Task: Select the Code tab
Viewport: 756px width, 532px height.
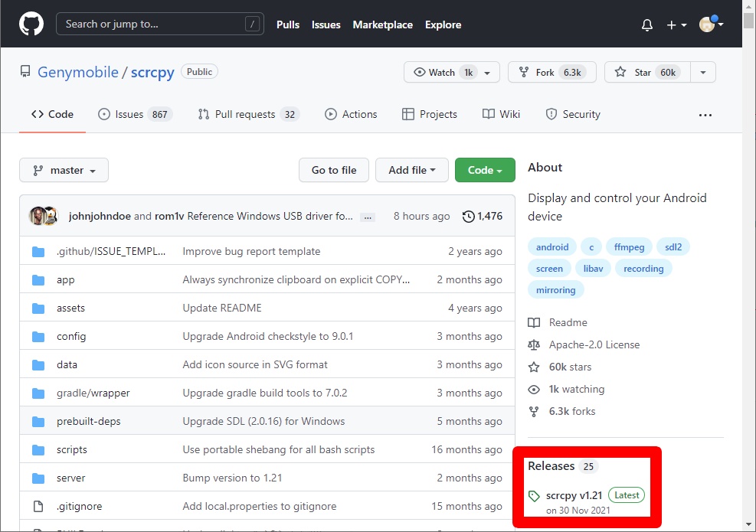Action: coord(53,114)
